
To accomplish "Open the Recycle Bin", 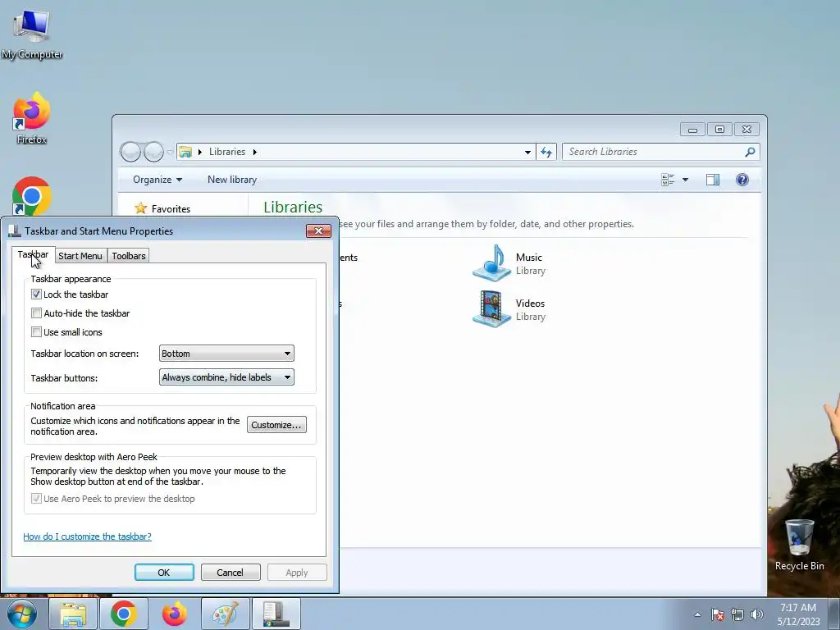I will click(799, 546).
